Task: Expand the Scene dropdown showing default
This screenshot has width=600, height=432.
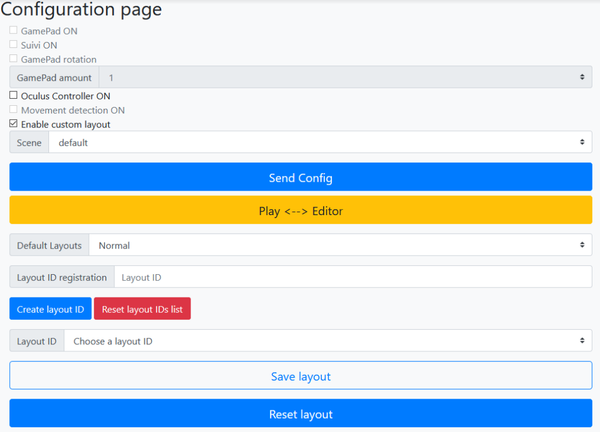Action: point(320,143)
